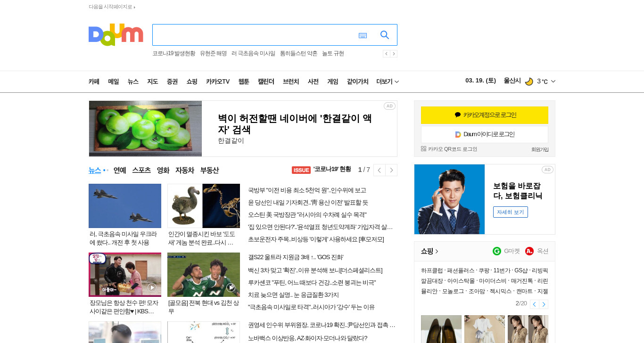644x343 pixels.
Task: Click the AD badge on the insurance banner
Action: (x=547, y=170)
